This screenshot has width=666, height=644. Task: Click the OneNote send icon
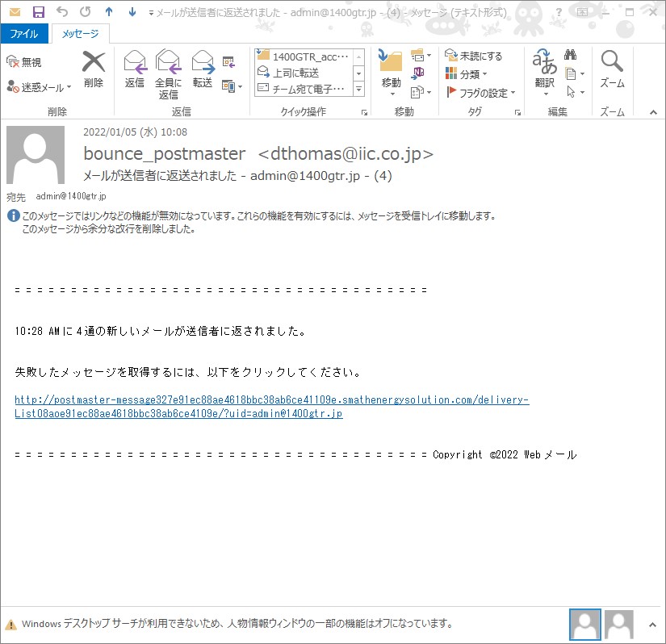pos(418,73)
